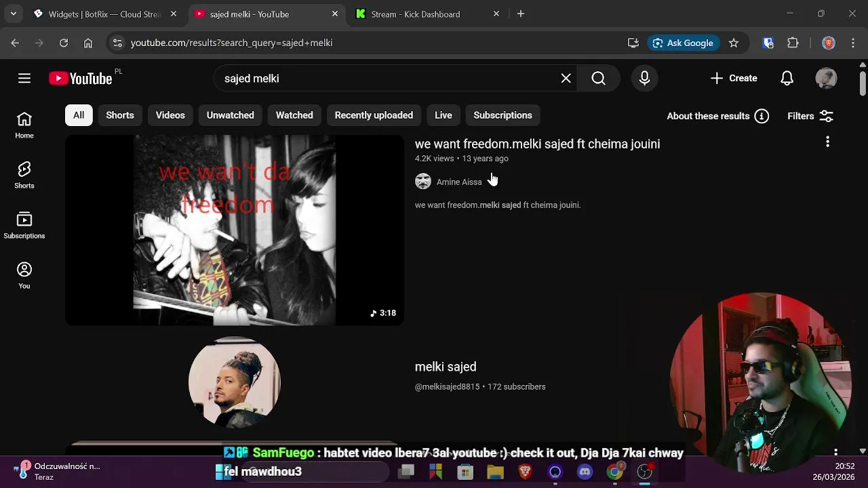Open the we want freedom video title
The height and width of the screenshot is (488, 868).
pos(537,144)
